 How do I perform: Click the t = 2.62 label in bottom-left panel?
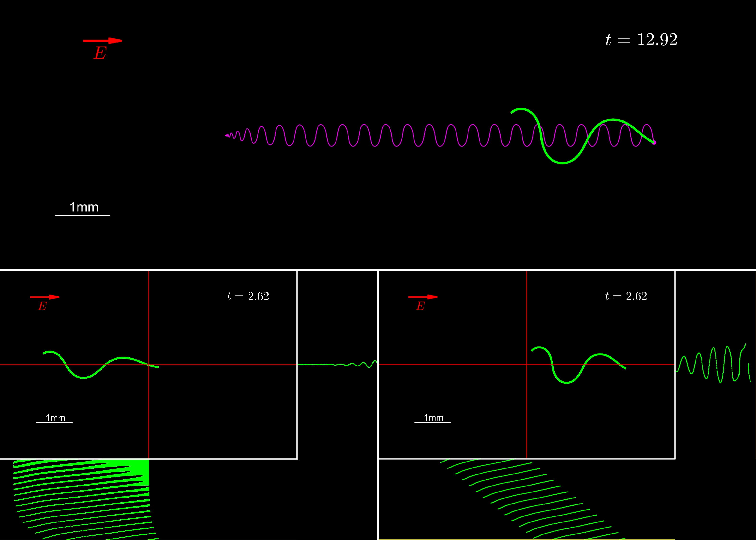click(248, 296)
